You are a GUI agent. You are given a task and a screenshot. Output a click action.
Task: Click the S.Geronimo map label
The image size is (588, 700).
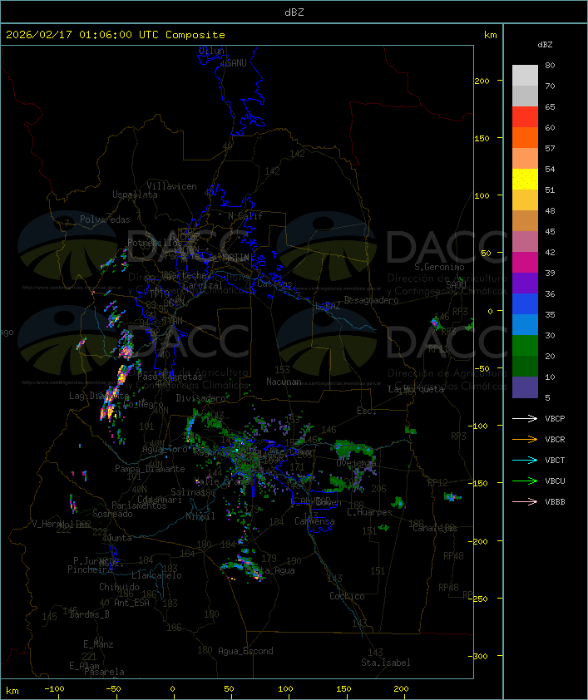click(x=439, y=267)
